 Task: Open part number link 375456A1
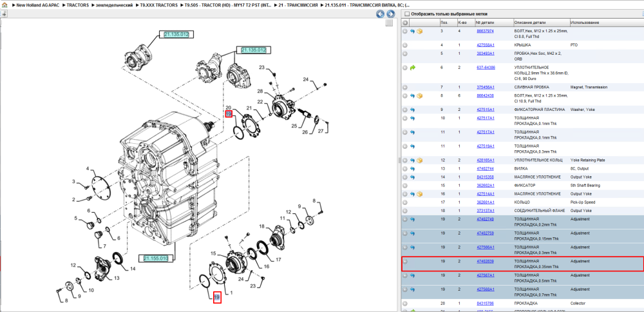[x=486, y=87]
